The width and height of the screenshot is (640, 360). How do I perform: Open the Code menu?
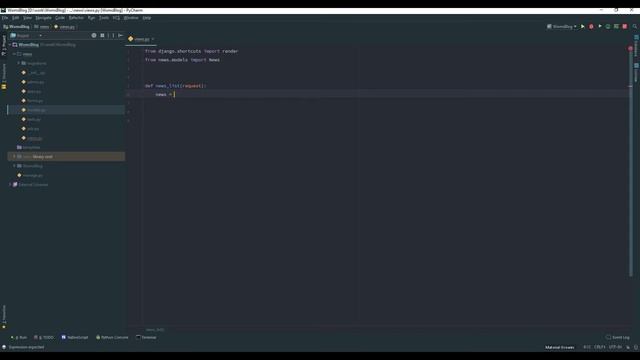coord(60,18)
